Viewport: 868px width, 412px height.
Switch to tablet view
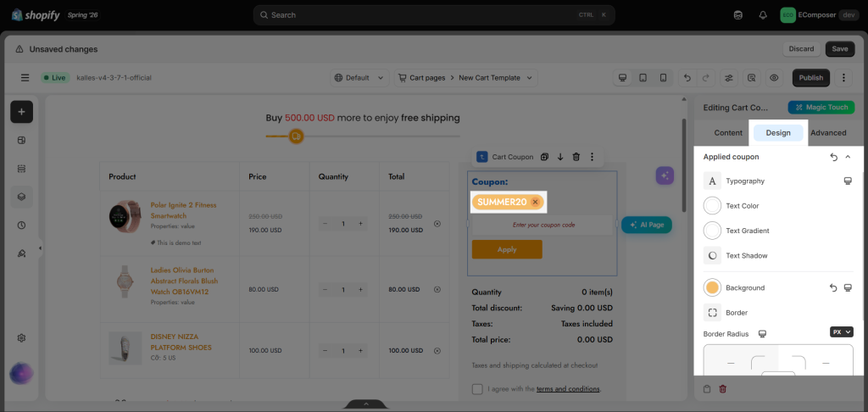coord(643,78)
